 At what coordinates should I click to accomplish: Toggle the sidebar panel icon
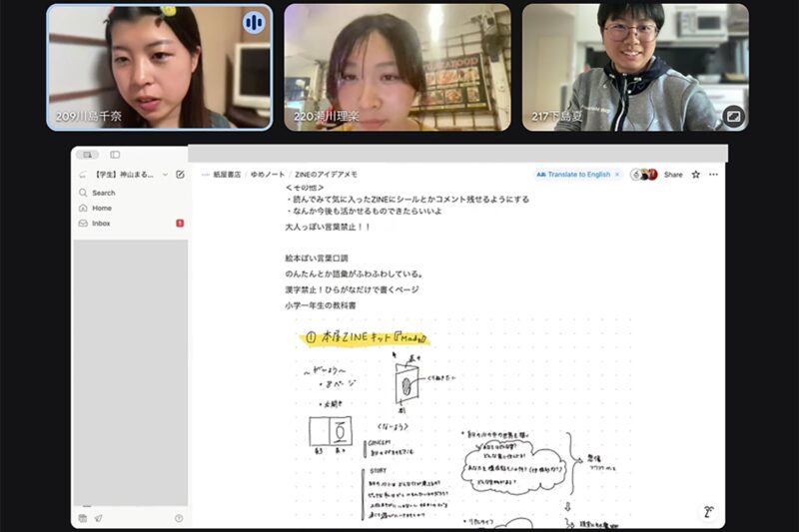pyautogui.click(x=115, y=155)
